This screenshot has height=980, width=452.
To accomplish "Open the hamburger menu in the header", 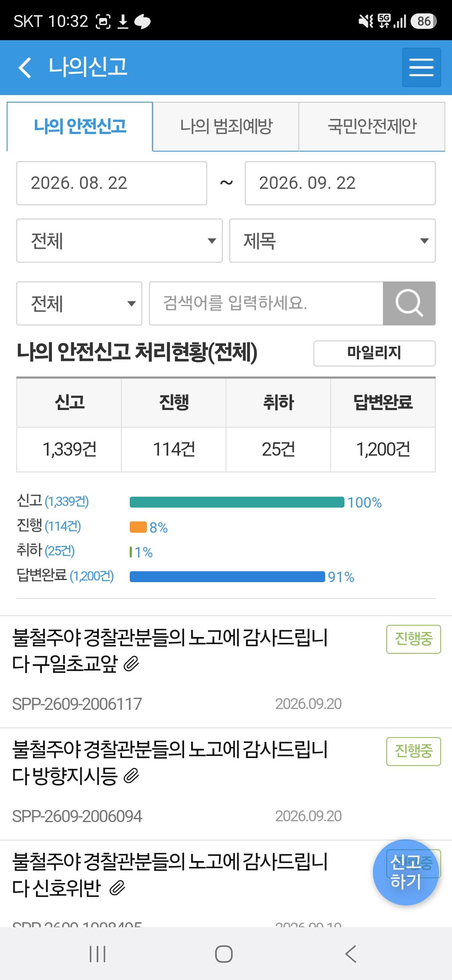I will (421, 67).
